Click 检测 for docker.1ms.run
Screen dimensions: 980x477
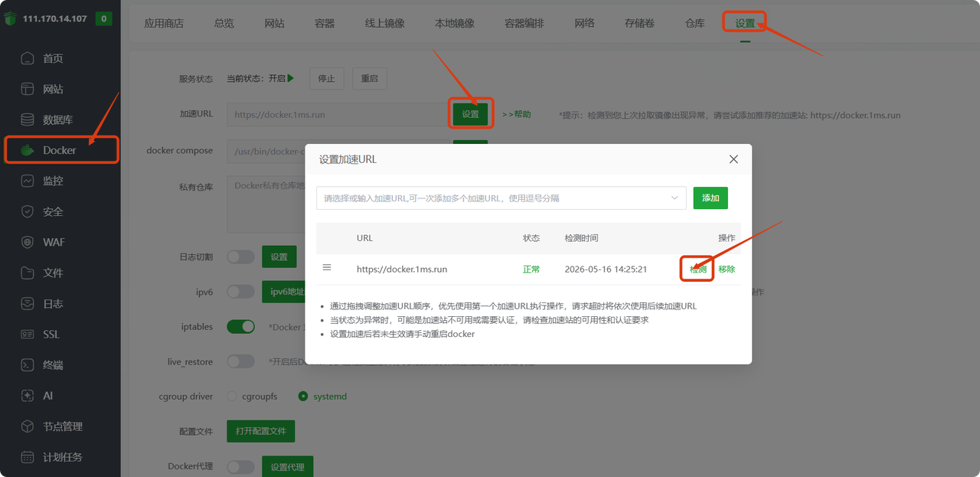click(698, 269)
